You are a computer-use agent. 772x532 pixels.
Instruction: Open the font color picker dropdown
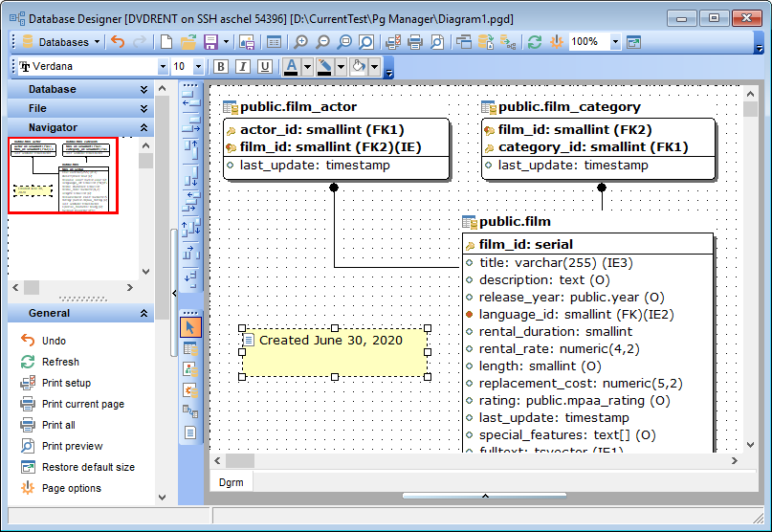point(306,67)
